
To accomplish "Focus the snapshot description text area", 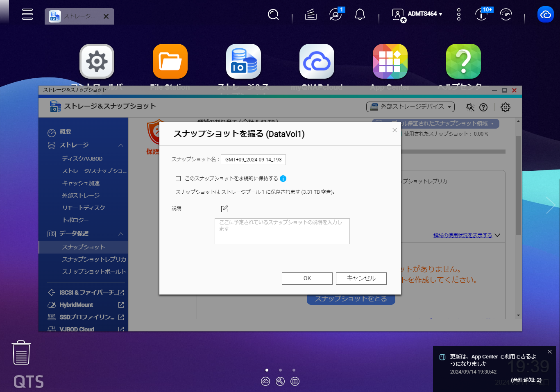I will [x=282, y=231].
